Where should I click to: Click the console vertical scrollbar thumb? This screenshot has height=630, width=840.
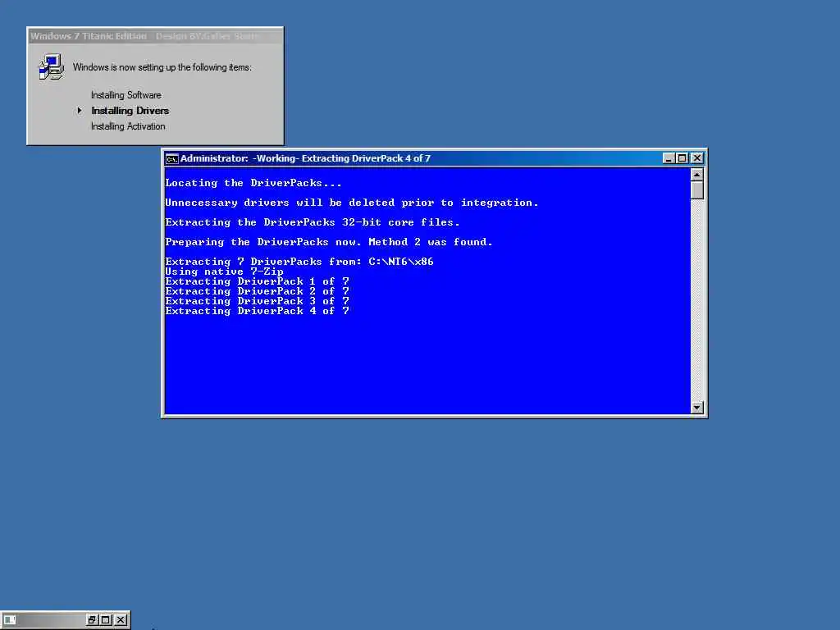pyautogui.click(x=696, y=190)
